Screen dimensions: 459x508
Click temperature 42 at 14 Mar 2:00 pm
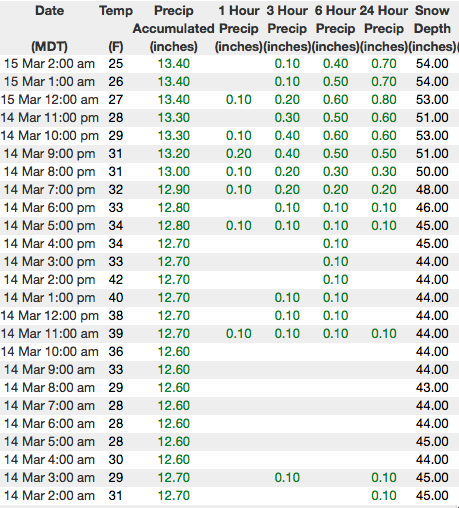116,280
